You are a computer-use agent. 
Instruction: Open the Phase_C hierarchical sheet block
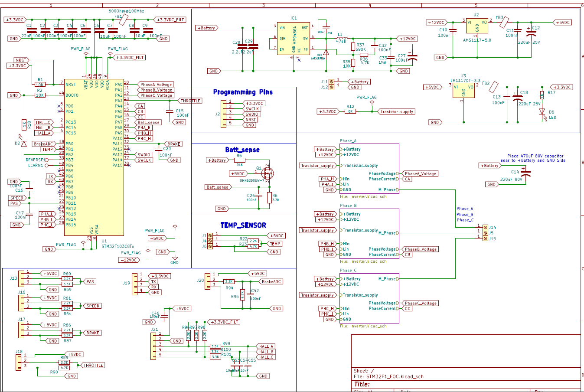pos(369,298)
